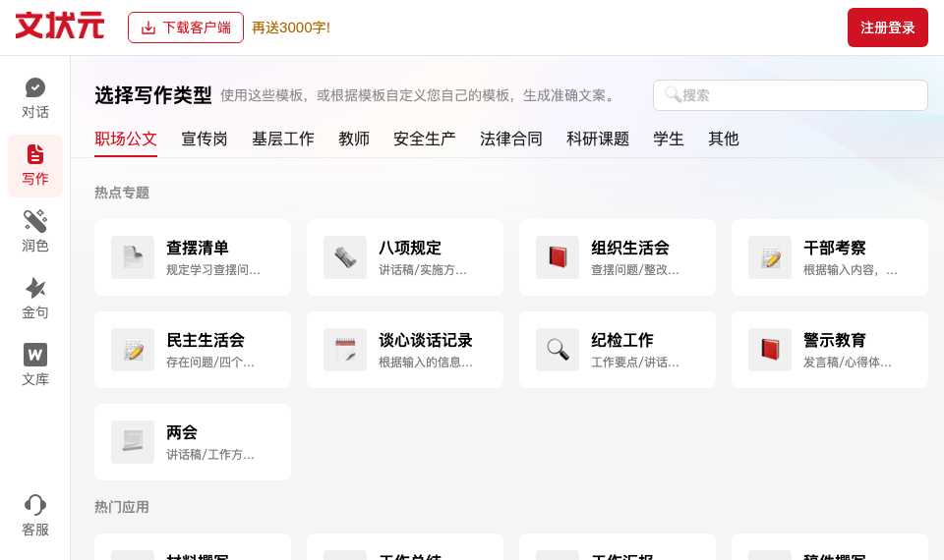The height and width of the screenshot is (560, 944).
Task: Click the 干部考察 notepad pencil icon
Action: click(x=770, y=257)
